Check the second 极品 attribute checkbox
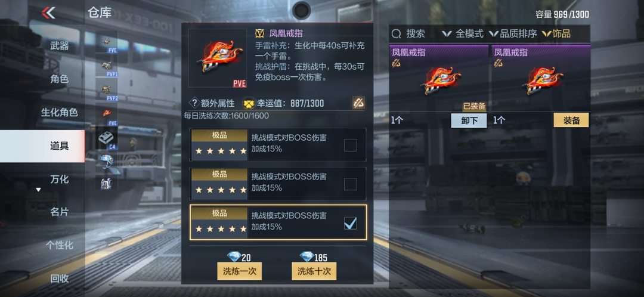This screenshot has width=644, height=297. pyautogui.click(x=350, y=184)
